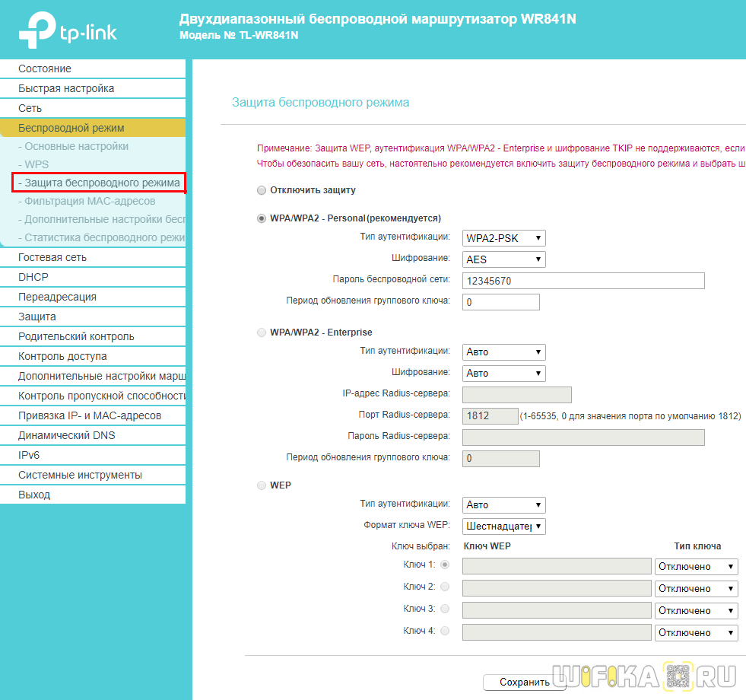Open 'Родительский контроль' menu item
This screenshot has height=700, width=746.
point(76,336)
